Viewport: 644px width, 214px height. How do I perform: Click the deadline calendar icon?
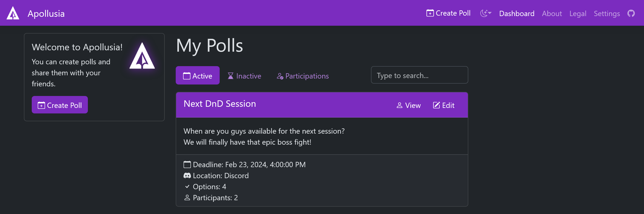[x=187, y=165]
